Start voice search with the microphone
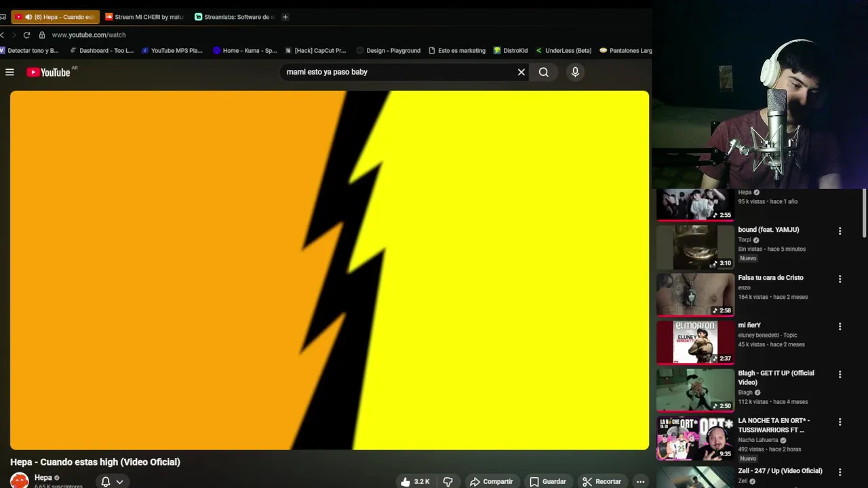Image resolution: width=868 pixels, height=488 pixels. point(575,72)
